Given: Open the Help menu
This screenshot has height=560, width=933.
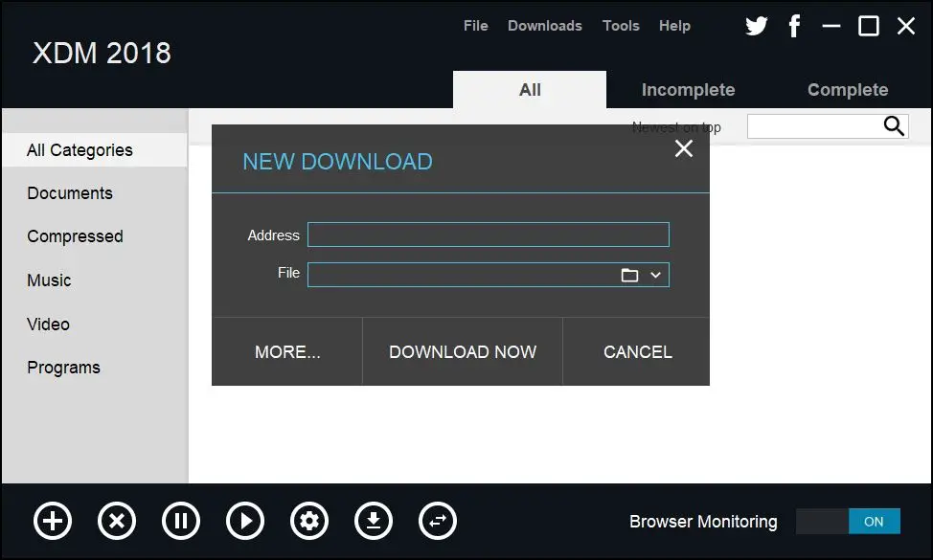Looking at the screenshot, I should (674, 26).
